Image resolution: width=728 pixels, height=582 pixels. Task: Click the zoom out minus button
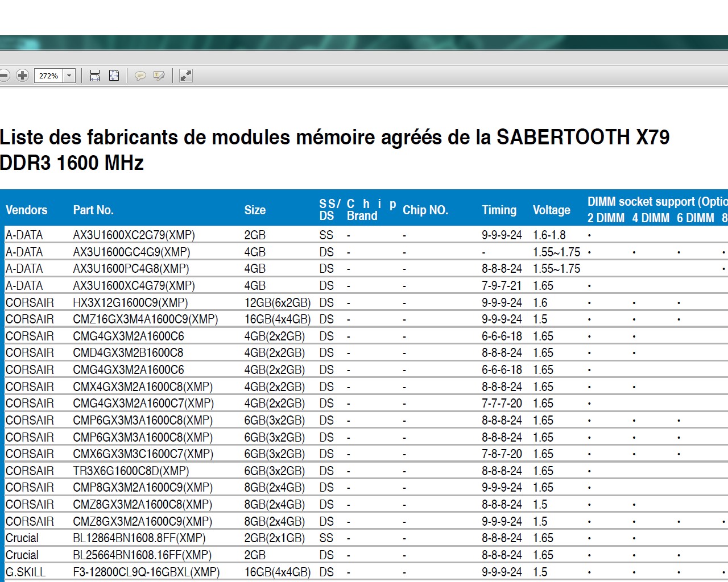click(x=4, y=75)
